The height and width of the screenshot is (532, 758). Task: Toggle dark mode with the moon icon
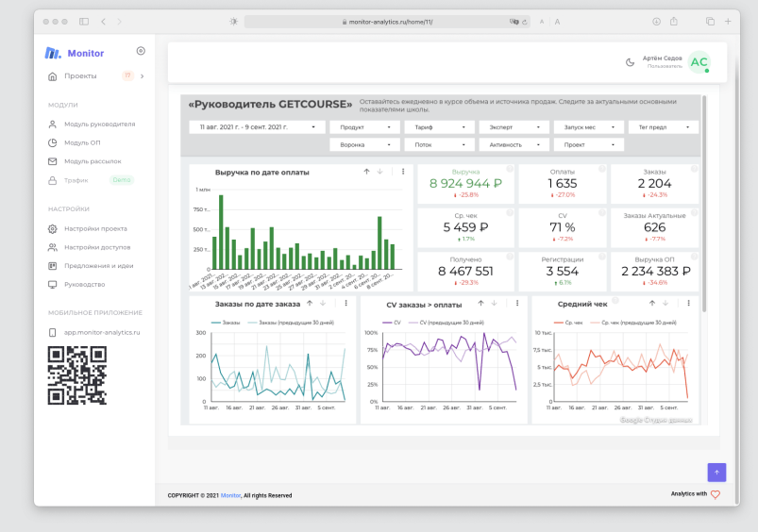(631, 62)
